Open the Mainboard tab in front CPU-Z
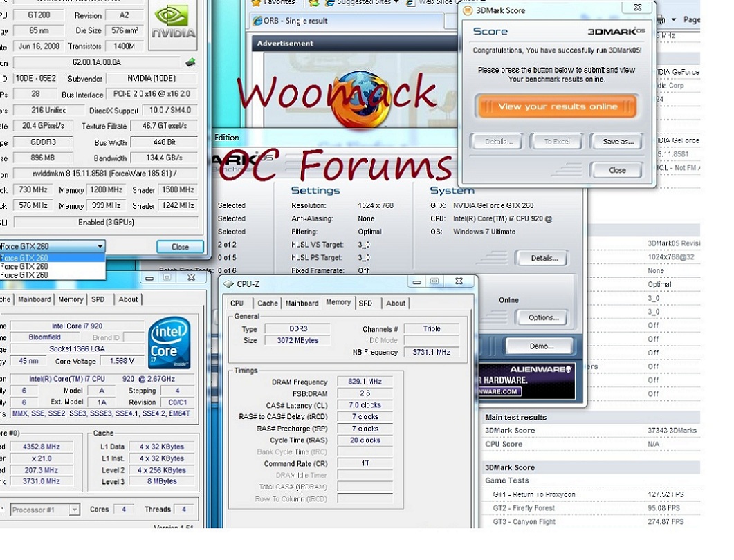The height and width of the screenshot is (560, 734). [302, 303]
